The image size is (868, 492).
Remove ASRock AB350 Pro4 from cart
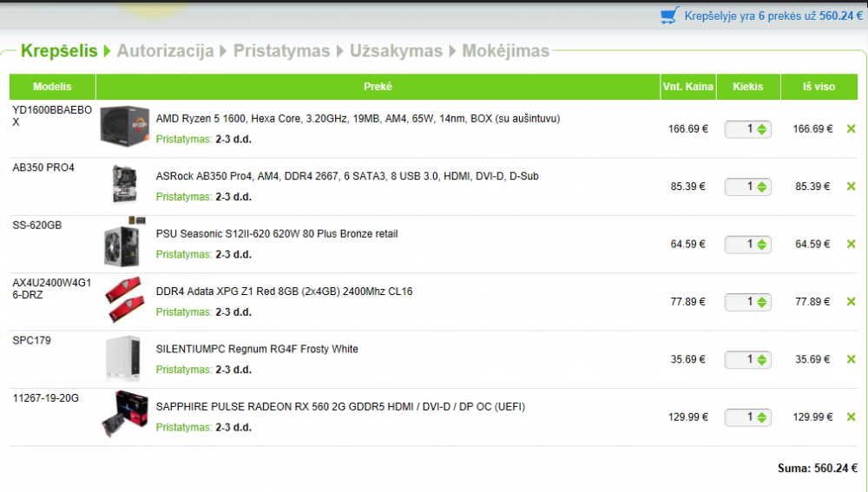[851, 187]
